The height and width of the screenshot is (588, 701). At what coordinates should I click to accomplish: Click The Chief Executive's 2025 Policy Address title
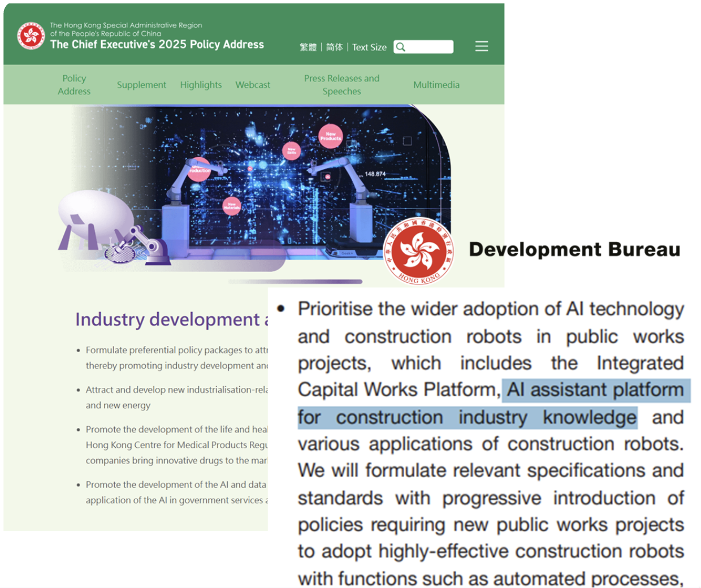click(157, 45)
